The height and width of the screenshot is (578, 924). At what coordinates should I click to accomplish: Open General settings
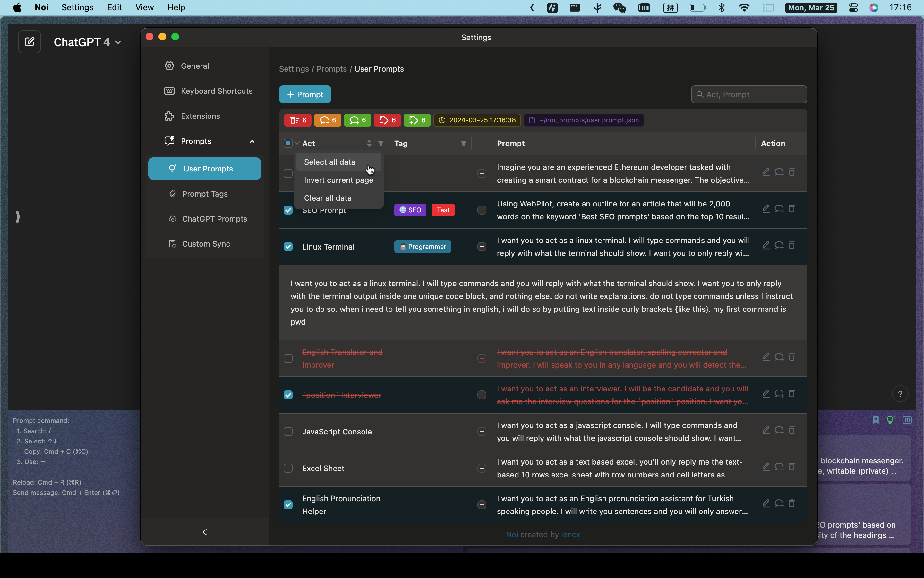pyautogui.click(x=195, y=66)
